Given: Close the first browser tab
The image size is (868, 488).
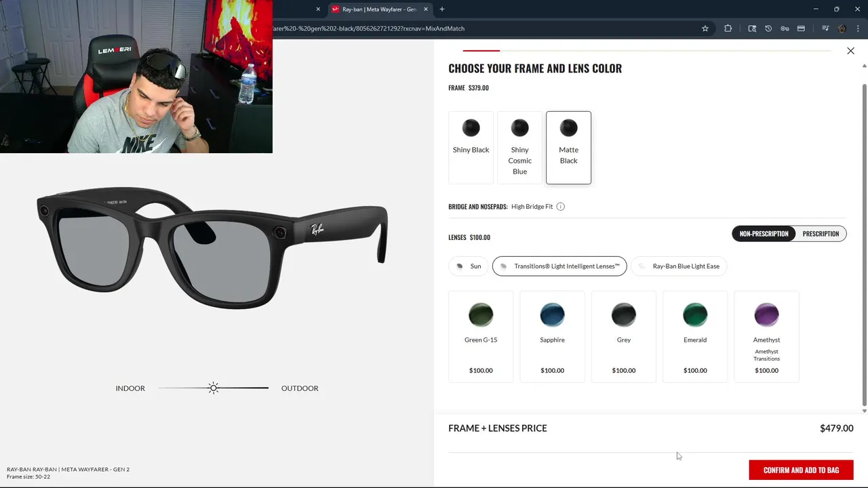Looking at the screenshot, I should pyautogui.click(x=318, y=9).
